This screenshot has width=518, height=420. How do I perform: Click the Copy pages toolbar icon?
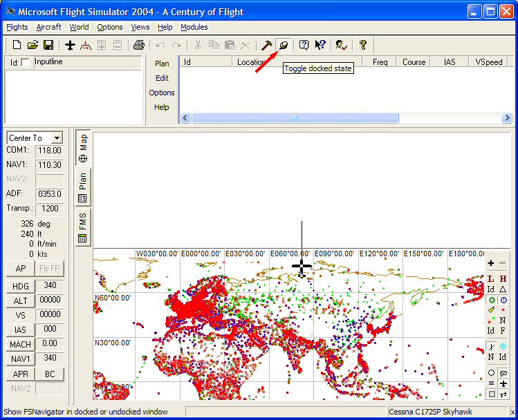coord(214,45)
